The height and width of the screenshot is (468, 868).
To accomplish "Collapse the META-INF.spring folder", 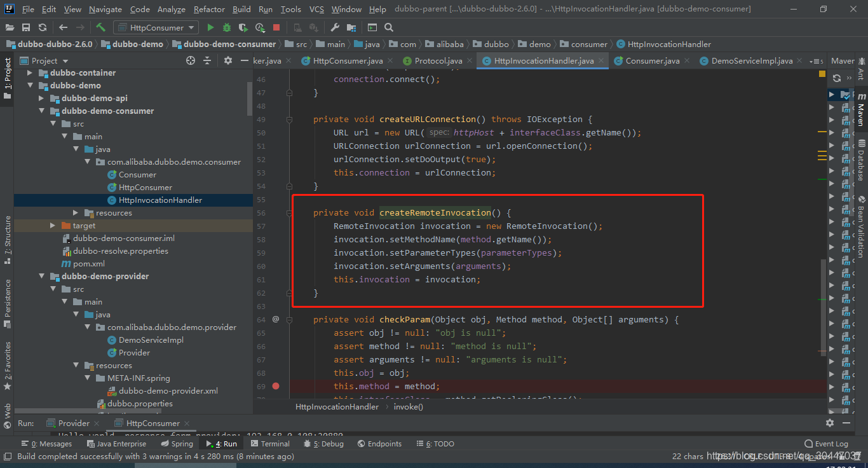I will (x=87, y=378).
